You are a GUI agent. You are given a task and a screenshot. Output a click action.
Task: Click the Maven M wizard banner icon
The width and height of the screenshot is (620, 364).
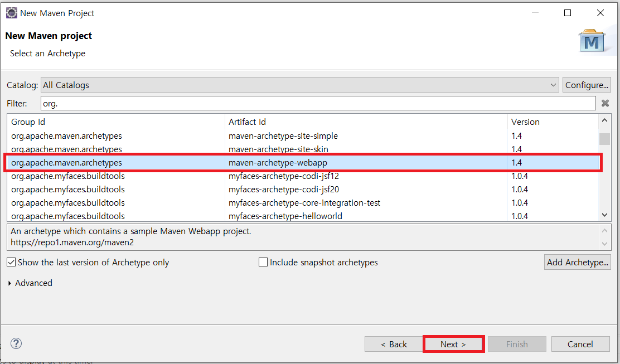pyautogui.click(x=592, y=41)
